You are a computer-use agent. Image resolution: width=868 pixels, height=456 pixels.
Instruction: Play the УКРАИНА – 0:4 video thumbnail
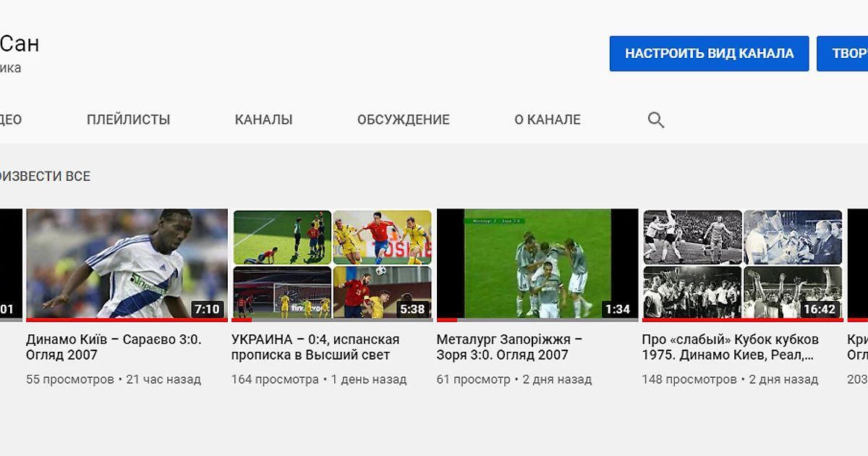[x=332, y=263]
